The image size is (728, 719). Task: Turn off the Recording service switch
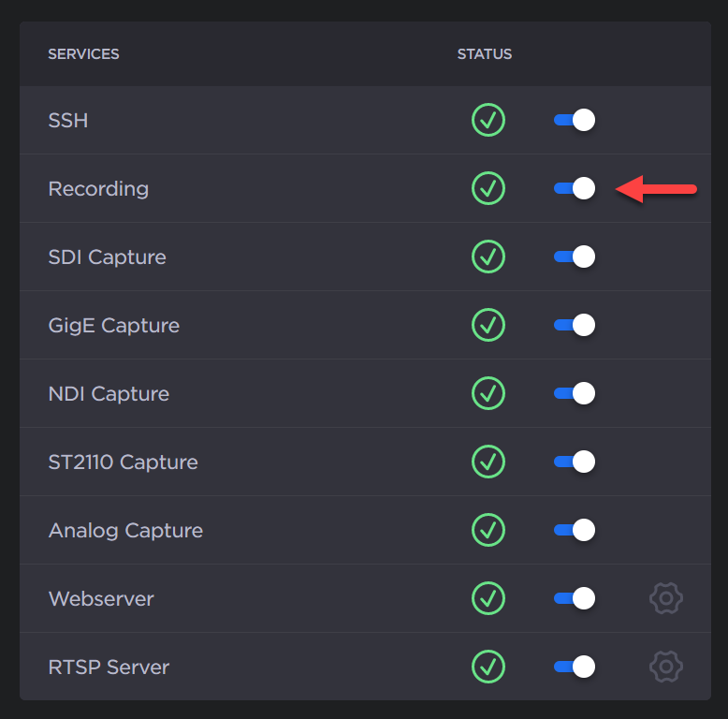(x=575, y=188)
